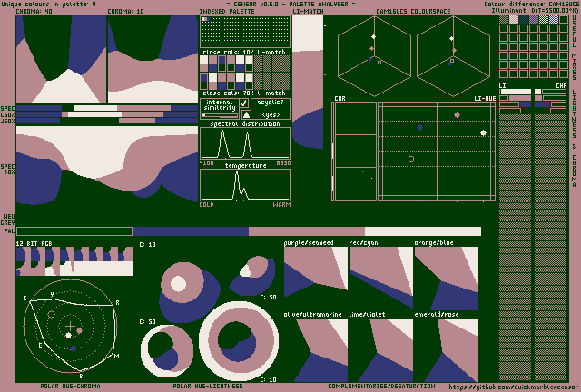Select white-over-pink pair in 10% li-match row
581x392 pixels.
tap(203, 64)
